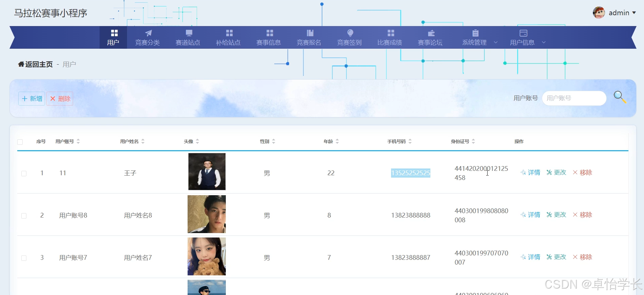The width and height of the screenshot is (644, 295).
Task: Click the admin avatar picture
Action: pos(599,13)
